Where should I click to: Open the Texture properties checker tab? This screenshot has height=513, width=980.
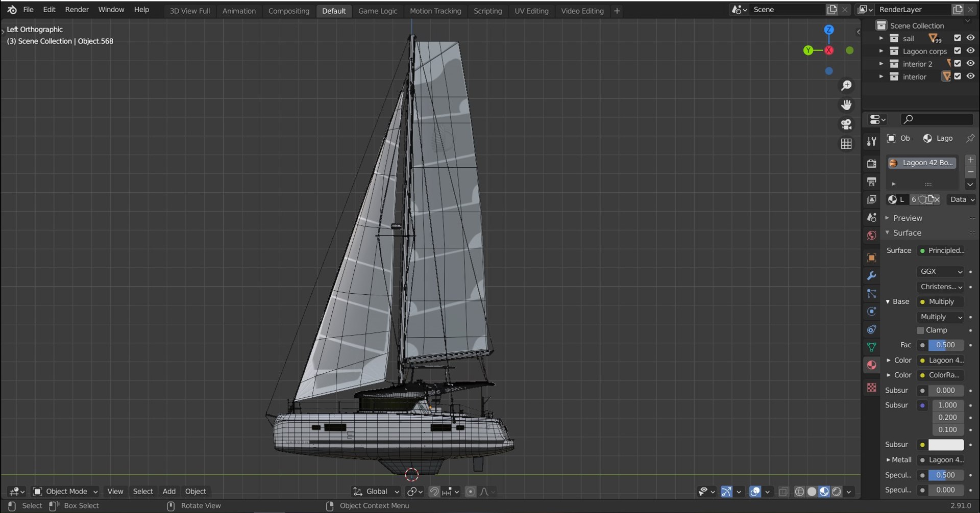[872, 388]
